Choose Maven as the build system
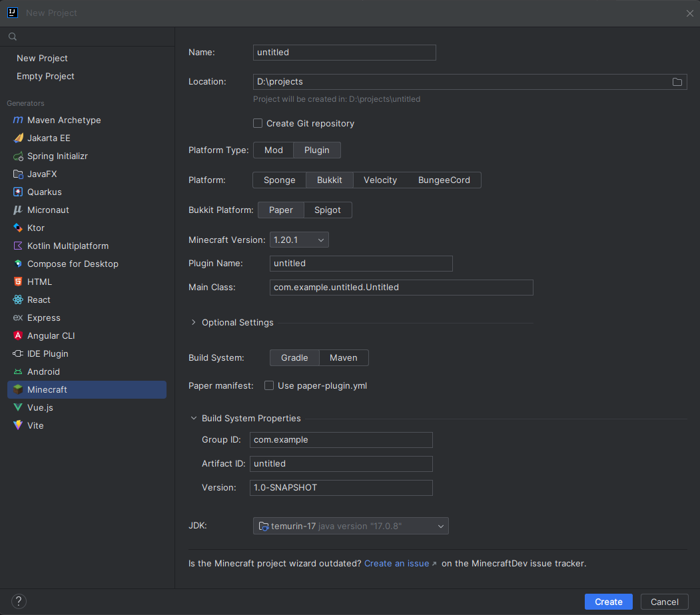Screen dimensions: 700x615 point(344,358)
